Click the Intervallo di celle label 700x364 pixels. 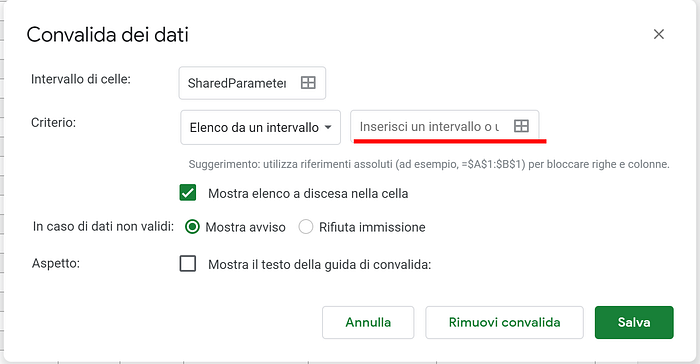pyautogui.click(x=81, y=79)
